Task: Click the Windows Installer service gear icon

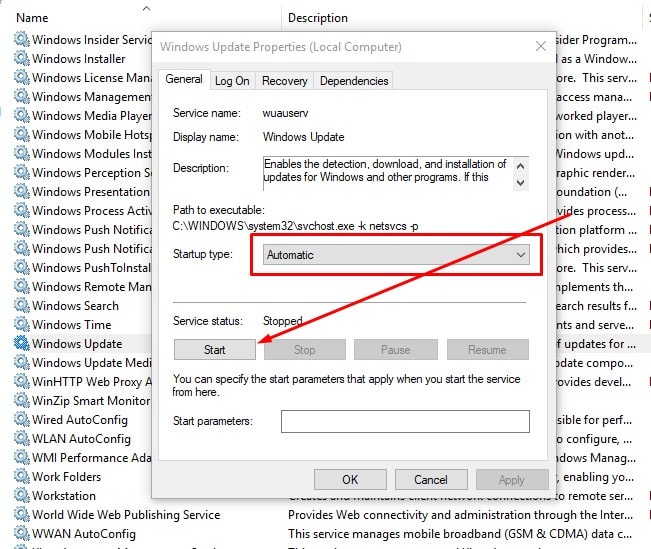Action: (x=21, y=59)
